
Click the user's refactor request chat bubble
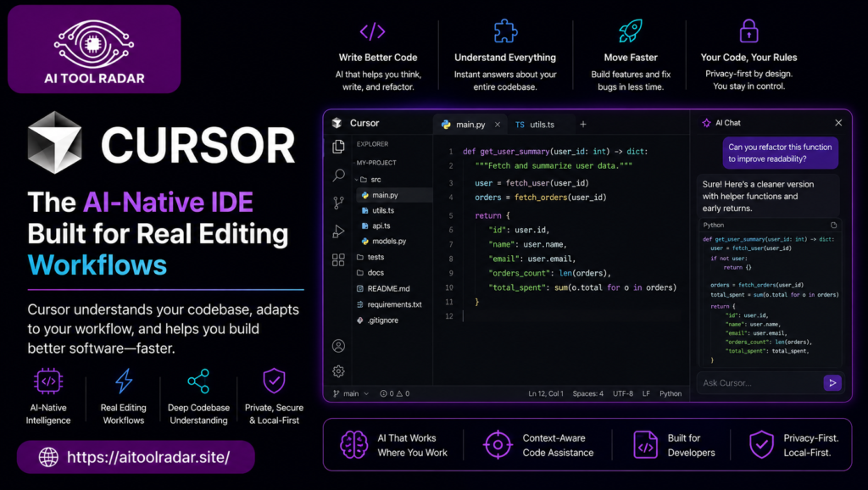pyautogui.click(x=780, y=153)
